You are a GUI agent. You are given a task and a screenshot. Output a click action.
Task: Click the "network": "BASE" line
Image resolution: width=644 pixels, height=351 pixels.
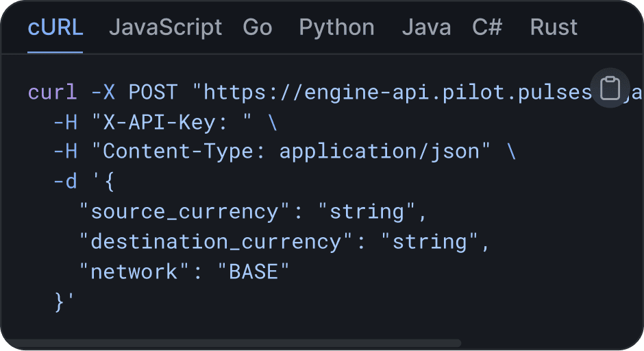(x=184, y=271)
